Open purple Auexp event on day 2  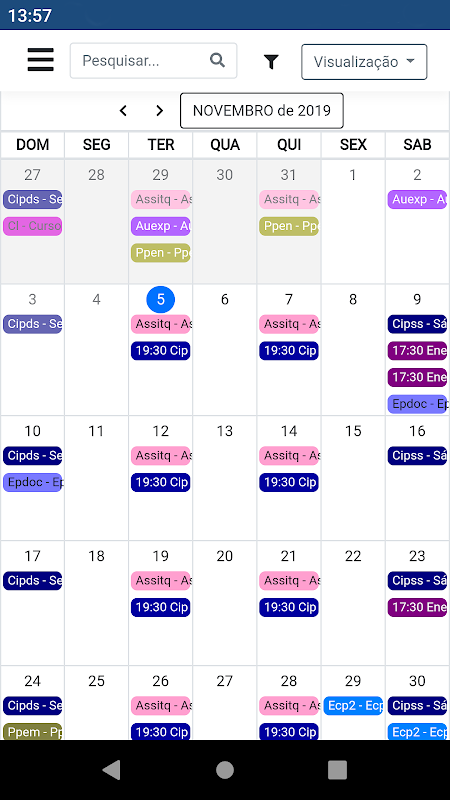coord(417,199)
